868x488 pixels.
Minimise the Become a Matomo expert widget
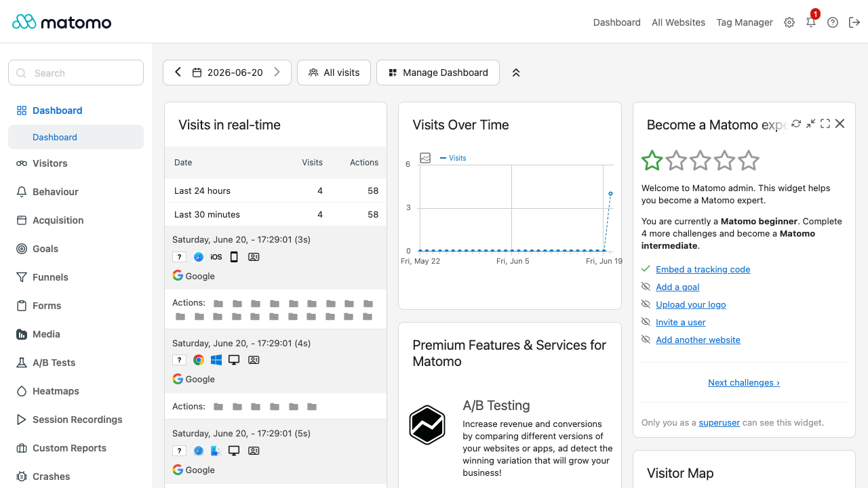point(810,123)
